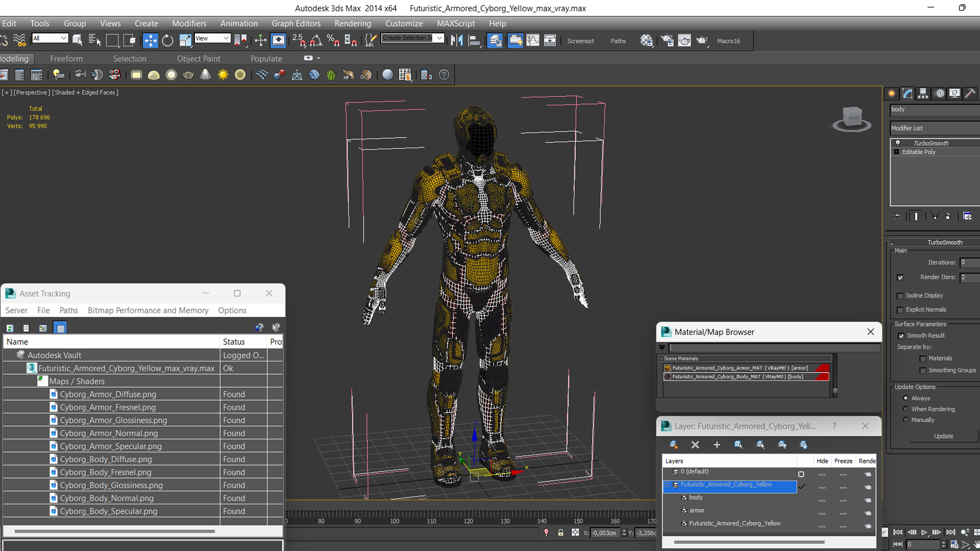Click Add Selected Objects plus icon in Layer dialog

[717, 445]
